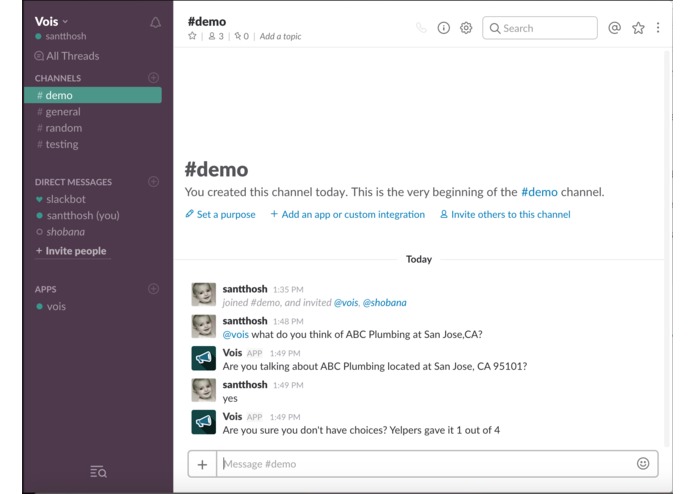The image size is (695, 494).
Task: Open santthosh avatar on 'yes' message
Action: coord(203,390)
